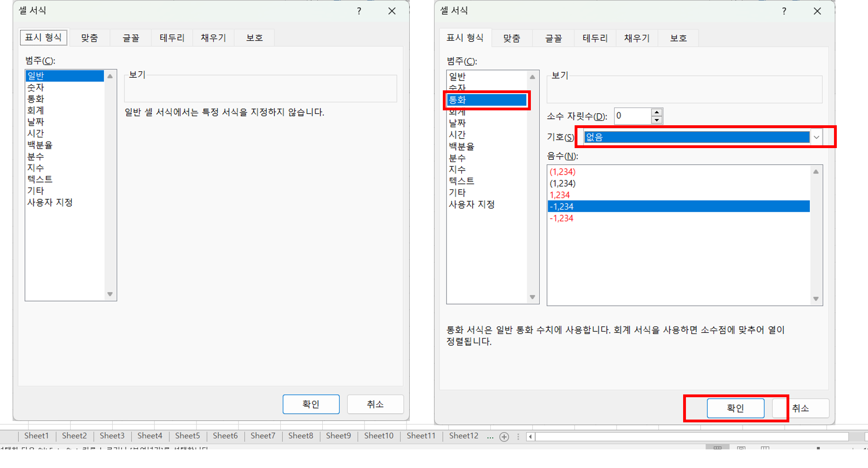Click 취소 button in left dialog
The height and width of the screenshot is (468, 868).
tap(375, 404)
